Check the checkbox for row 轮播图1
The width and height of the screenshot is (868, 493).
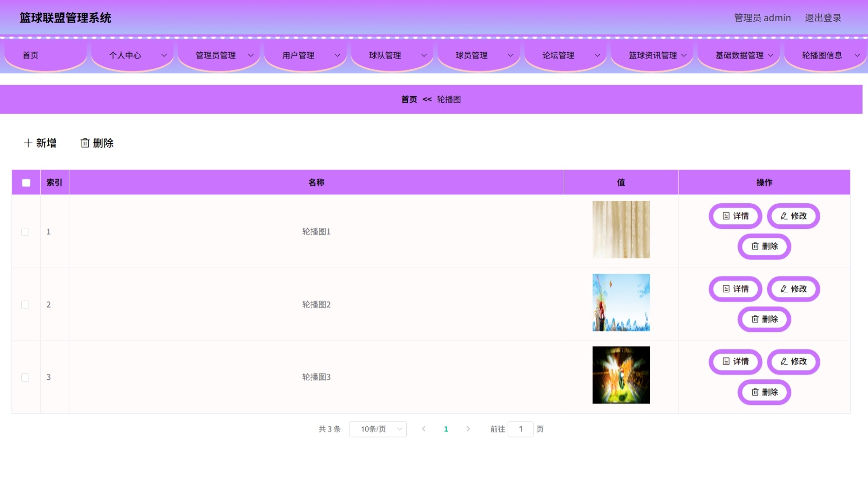[x=25, y=232]
